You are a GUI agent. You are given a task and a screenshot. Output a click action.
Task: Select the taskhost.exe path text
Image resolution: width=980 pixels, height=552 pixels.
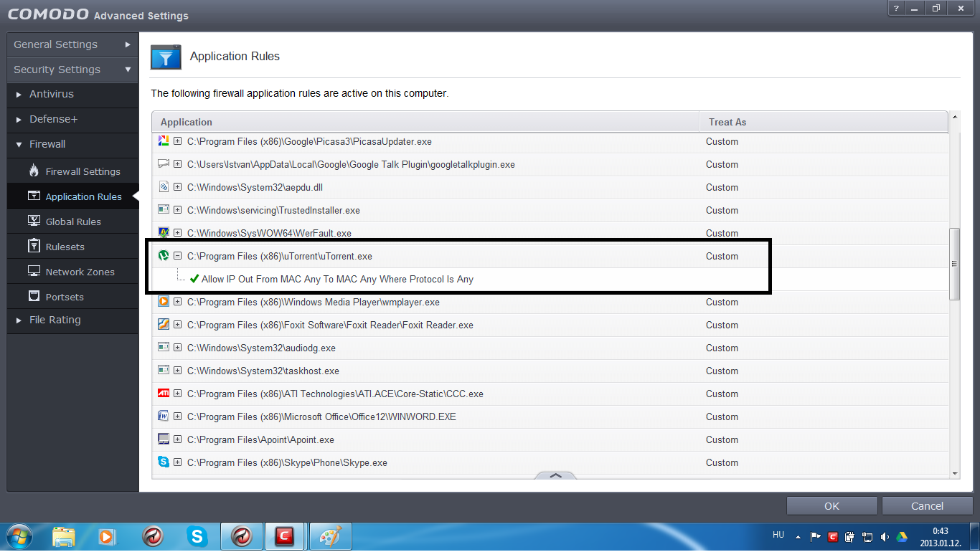pyautogui.click(x=263, y=371)
